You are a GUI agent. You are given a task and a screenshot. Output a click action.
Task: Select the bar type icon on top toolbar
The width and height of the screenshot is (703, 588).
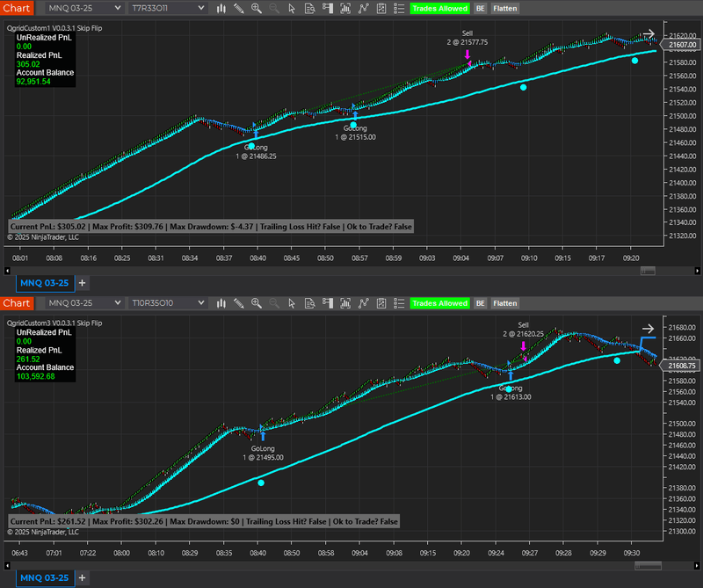220,9
